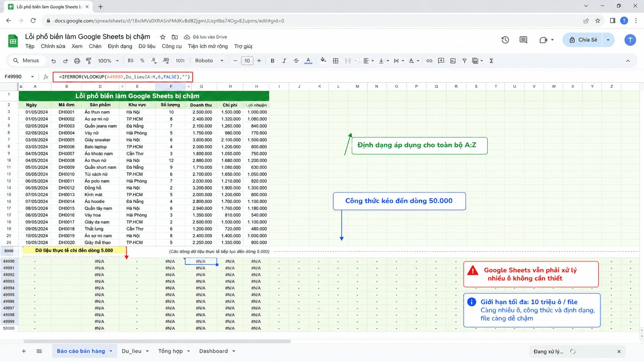
Task: Click the formula bar IFERROR text
Action: (x=123, y=77)
